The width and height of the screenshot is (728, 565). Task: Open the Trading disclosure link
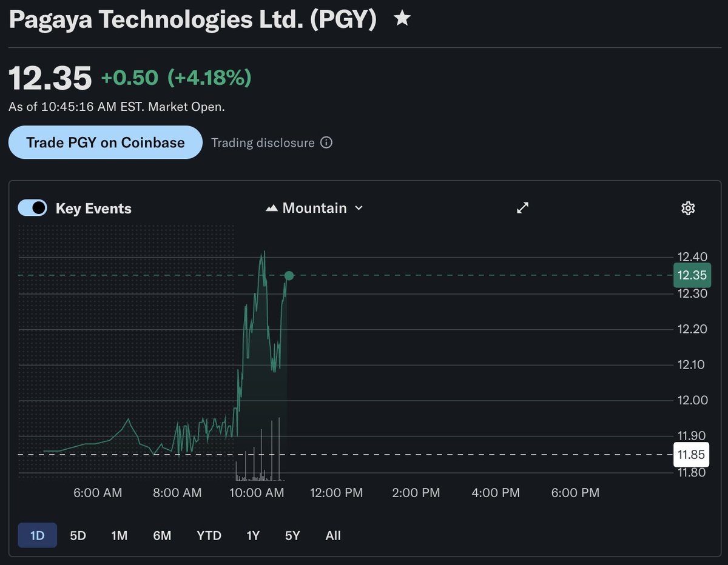pos(263,143)
